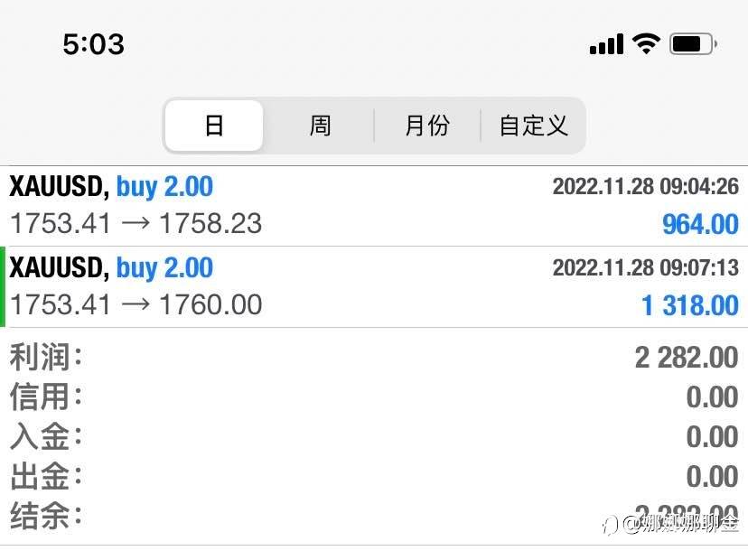Tap the cellular signal strength icon

606,43
